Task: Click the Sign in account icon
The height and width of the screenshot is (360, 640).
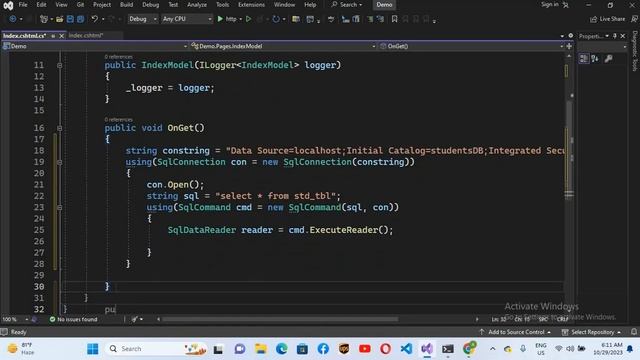Action: [566, 5]
